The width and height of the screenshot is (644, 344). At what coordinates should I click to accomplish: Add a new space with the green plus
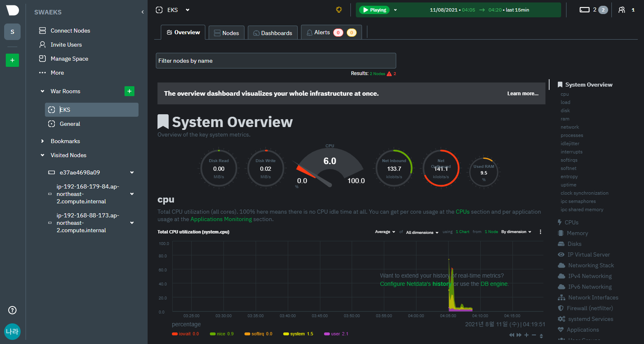click(x=12, y=60)
